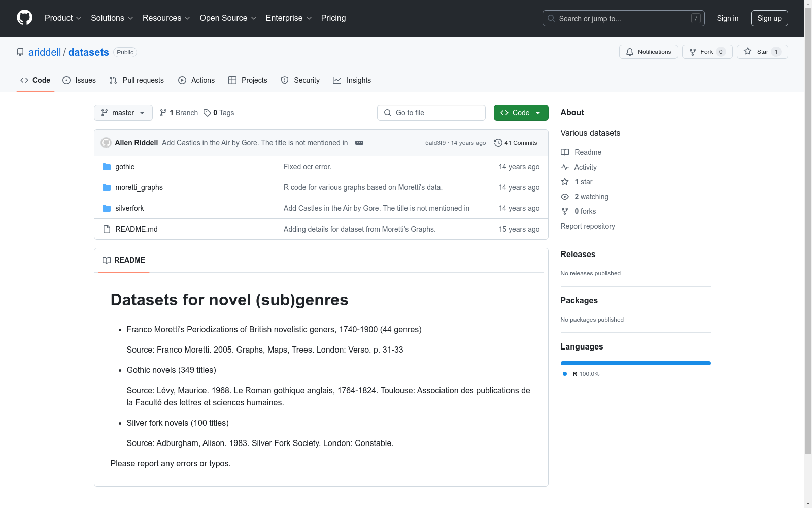
Task: Click the GitHub logo icon
Action: [24, 18]
